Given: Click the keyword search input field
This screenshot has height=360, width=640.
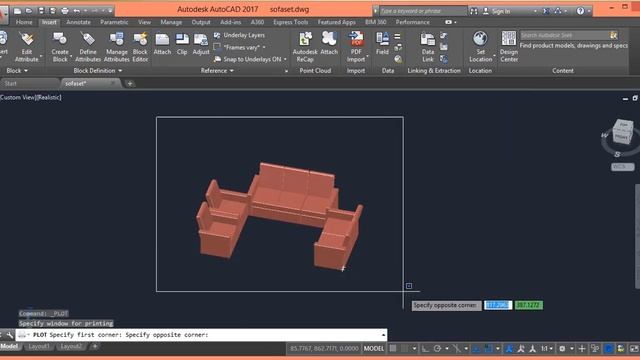Looking at the screenshot, I should pos(423,11).
